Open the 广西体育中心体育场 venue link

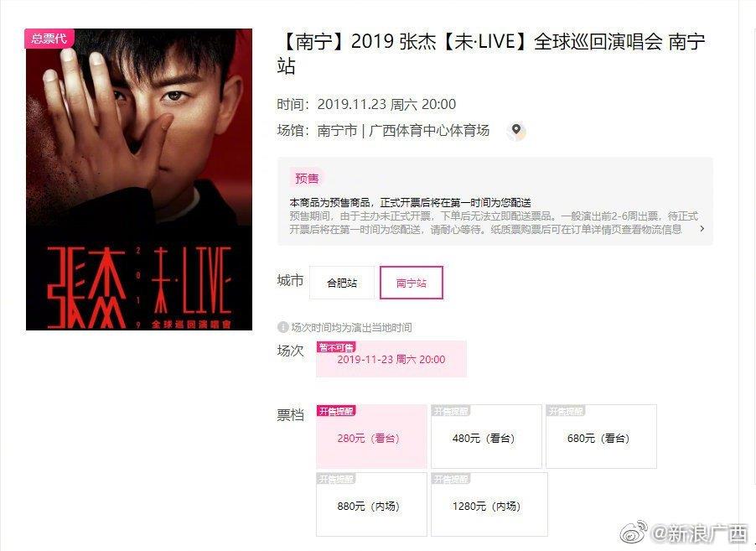(429, 130)
